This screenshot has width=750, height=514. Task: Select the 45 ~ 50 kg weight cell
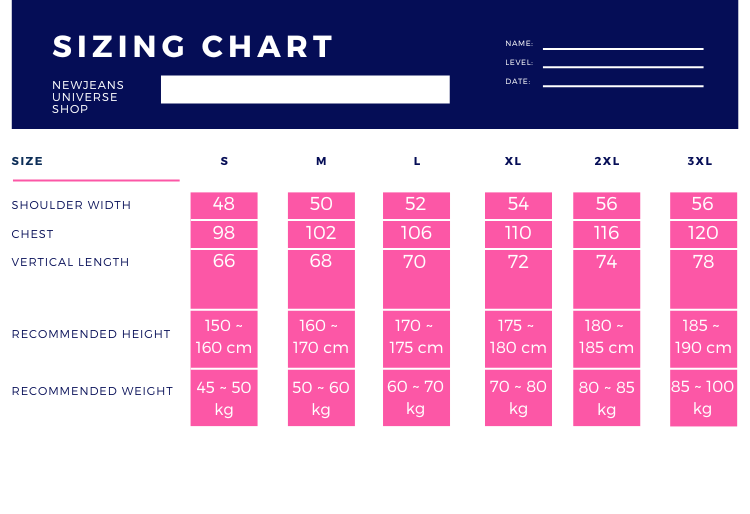224,397
